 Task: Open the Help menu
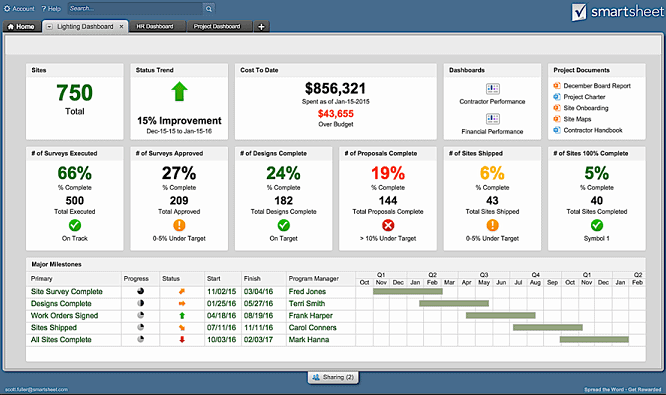pyautogui.click(x=51, y=8)
